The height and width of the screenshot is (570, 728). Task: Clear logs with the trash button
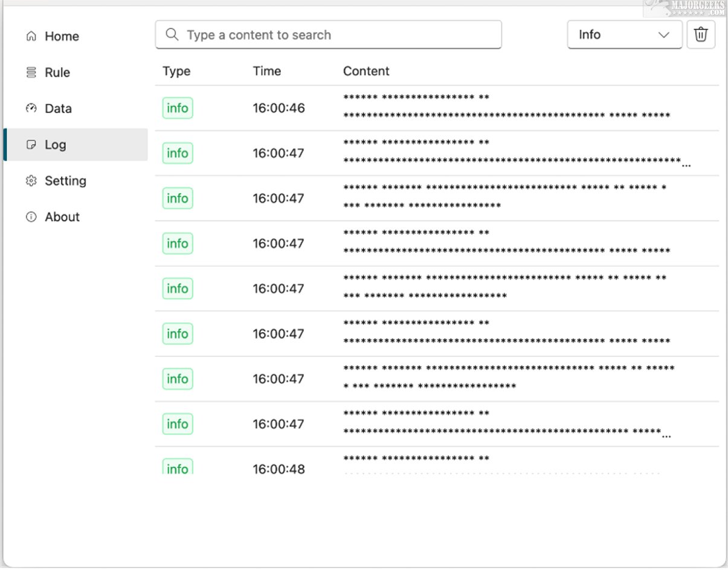pos(701,35)
